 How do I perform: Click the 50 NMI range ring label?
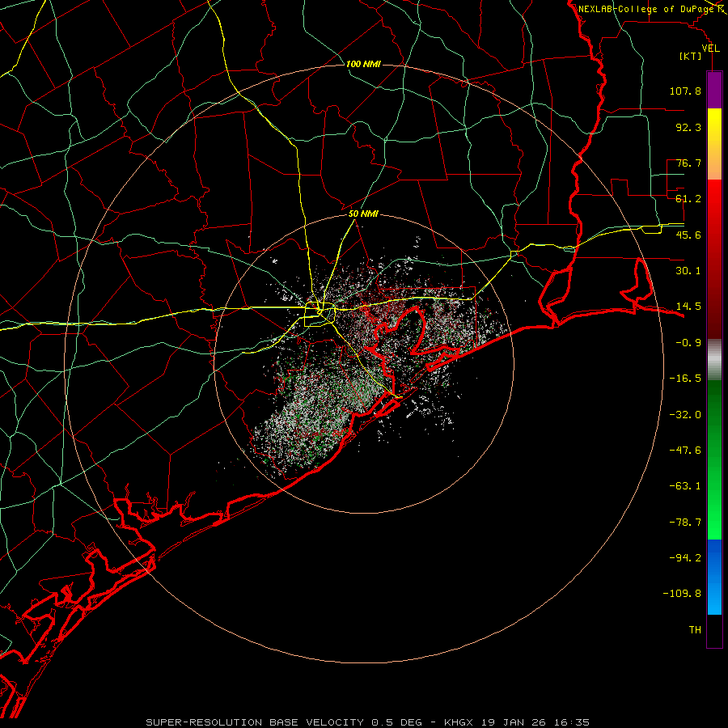click(363, 214)
